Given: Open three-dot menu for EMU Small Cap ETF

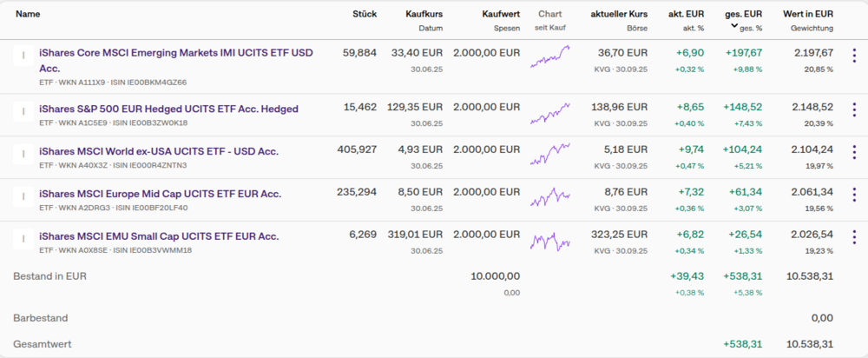Looking at the screenshot, I should (x=853, y=239).
